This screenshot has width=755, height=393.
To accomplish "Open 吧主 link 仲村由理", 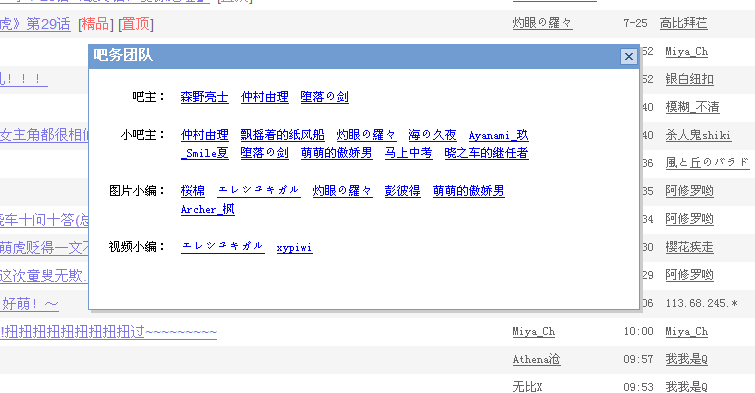I will 264,97.
